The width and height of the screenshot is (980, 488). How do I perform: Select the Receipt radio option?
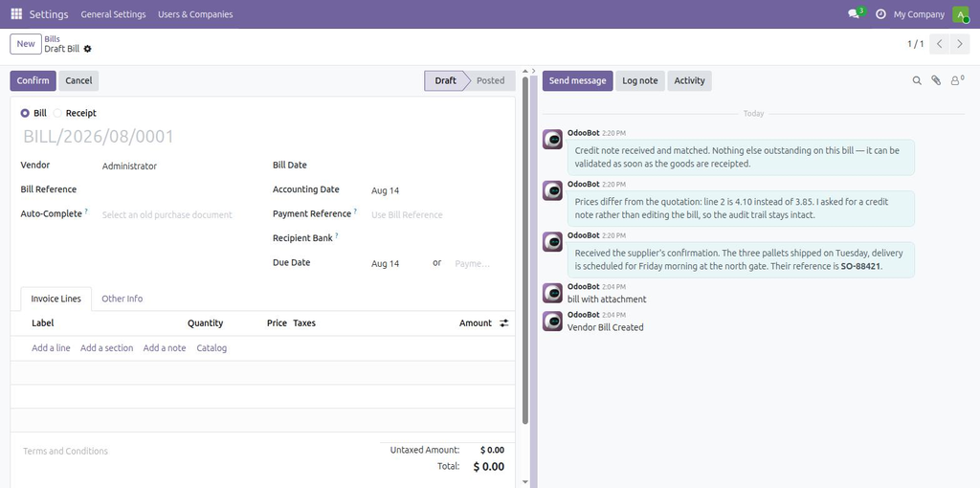(x=57, y=113)
